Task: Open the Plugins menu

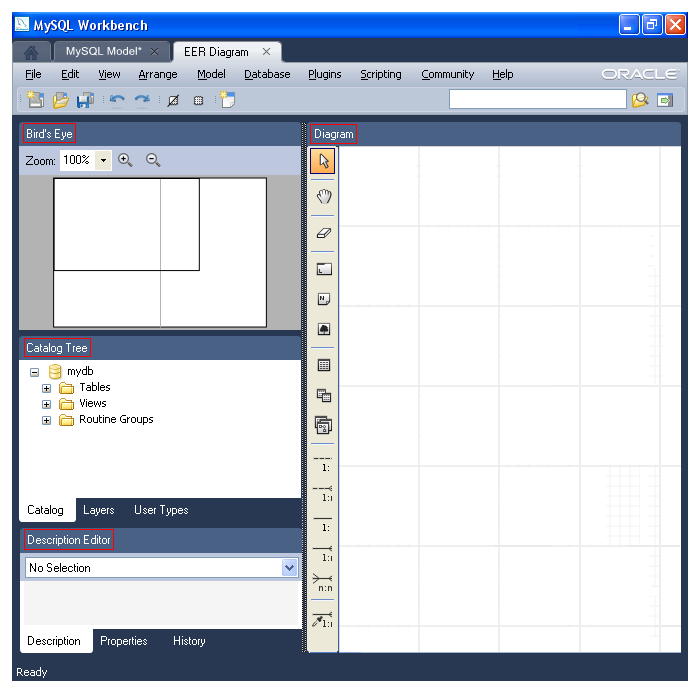Action: click(x=325, y=74)
